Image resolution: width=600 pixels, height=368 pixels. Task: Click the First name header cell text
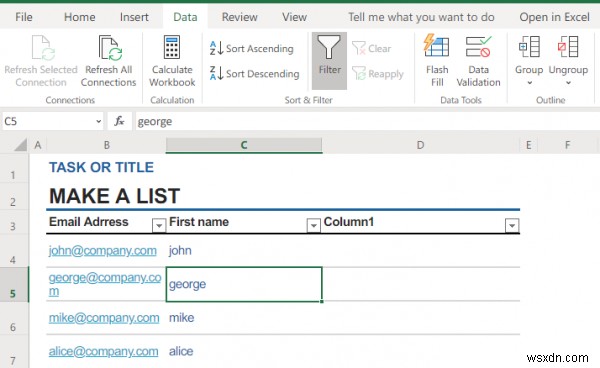[199, 222]
